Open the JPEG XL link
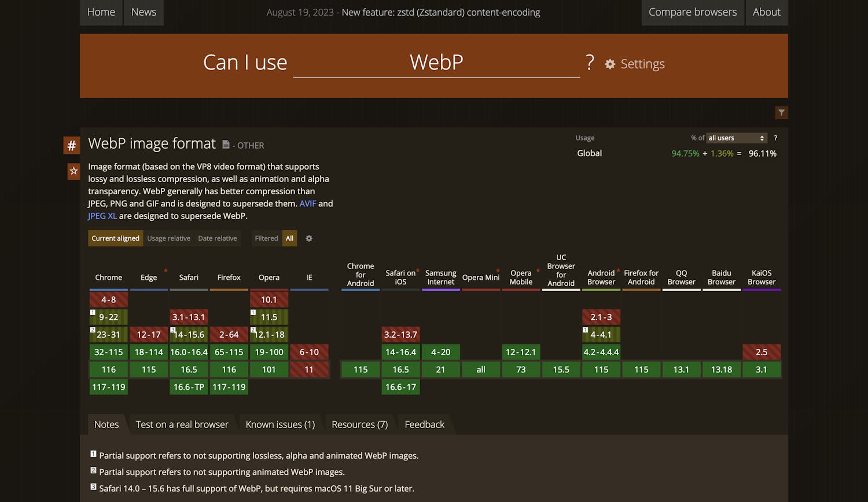 pos(102,216)
